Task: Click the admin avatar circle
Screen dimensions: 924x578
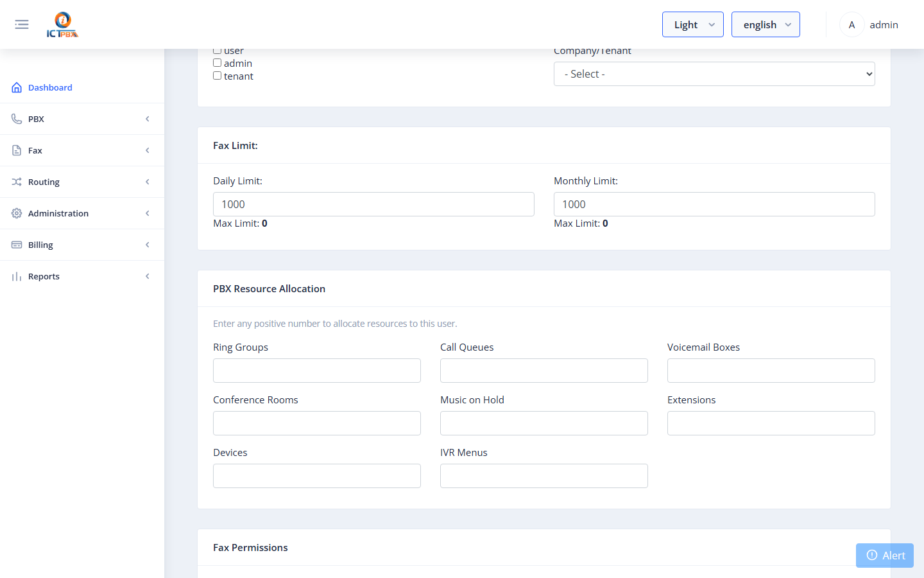Action: tap(851, 24)
